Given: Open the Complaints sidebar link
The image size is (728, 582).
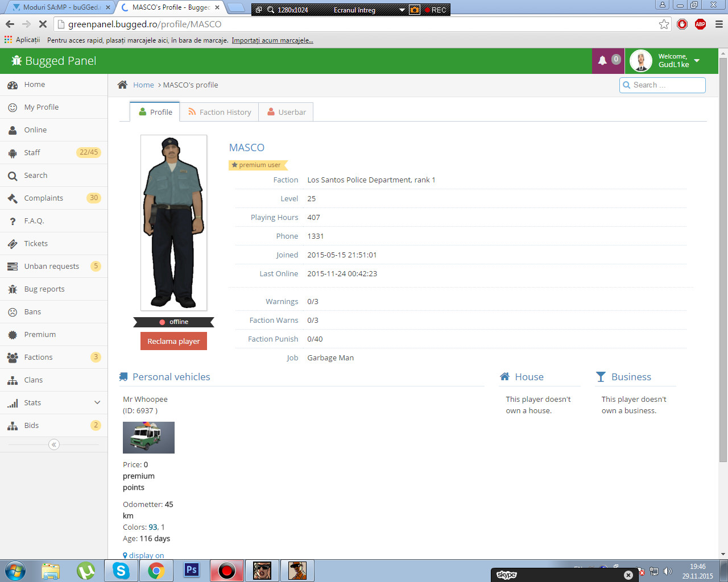Looking at the screenshot, I should coord(44,198).
